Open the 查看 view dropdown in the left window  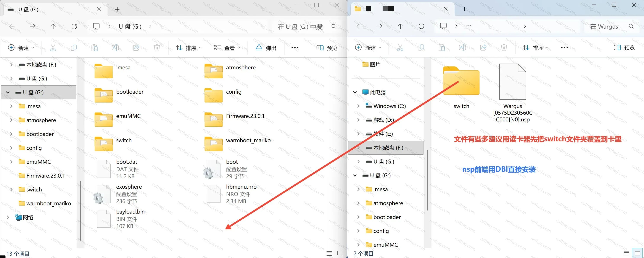(227, 48)
